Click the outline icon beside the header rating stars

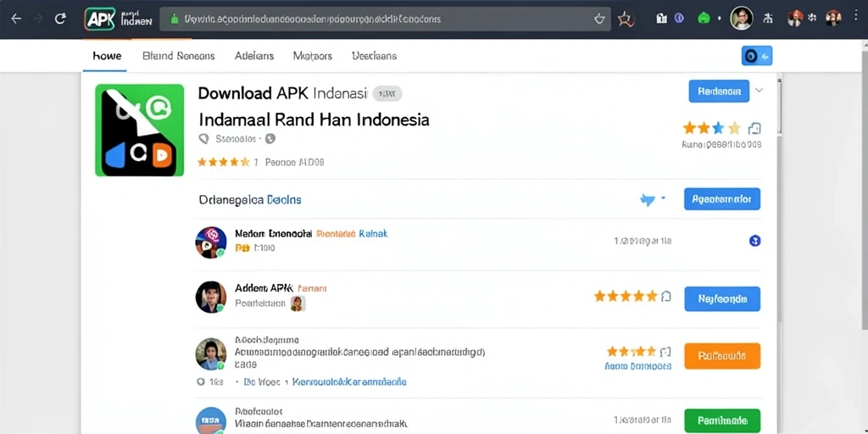pos(754,129)
